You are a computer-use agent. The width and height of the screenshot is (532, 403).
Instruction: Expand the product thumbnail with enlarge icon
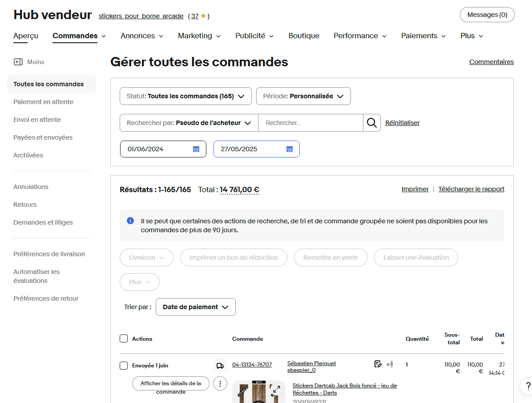277,390
